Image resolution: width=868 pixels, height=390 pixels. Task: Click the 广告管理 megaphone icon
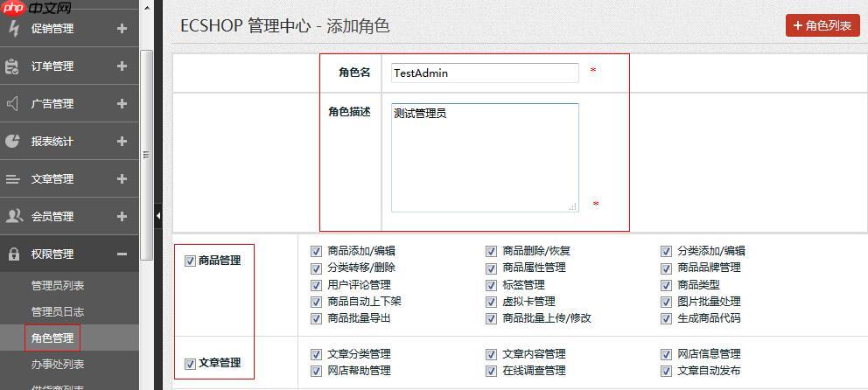[11, 103]
